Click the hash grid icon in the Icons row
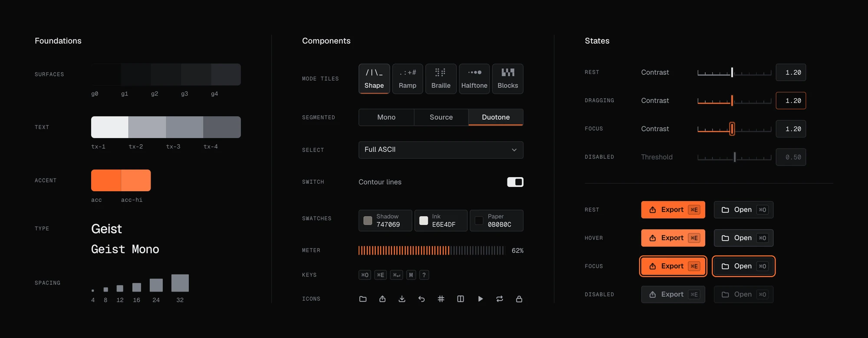This screenshot has width=868, height=338. 441,299
